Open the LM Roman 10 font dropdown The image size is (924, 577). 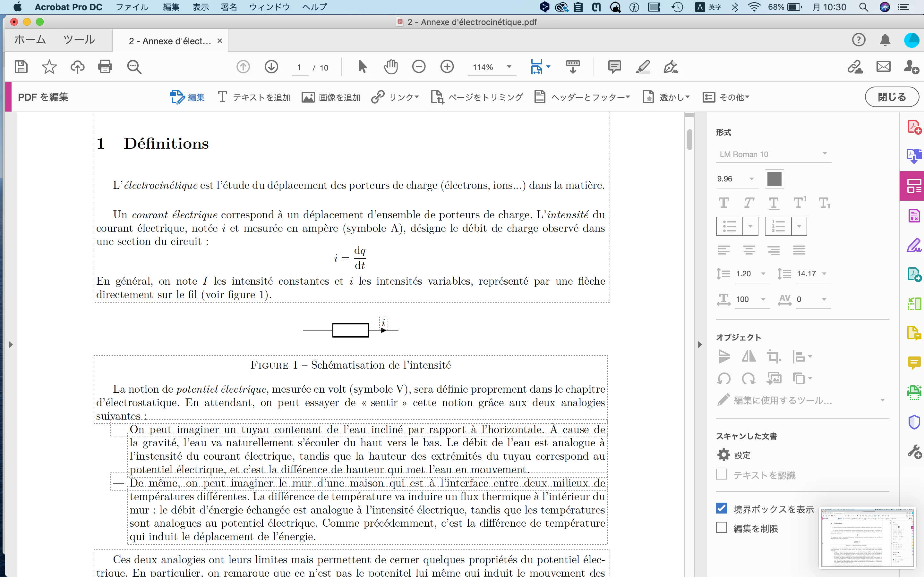(x=773, y=154)
